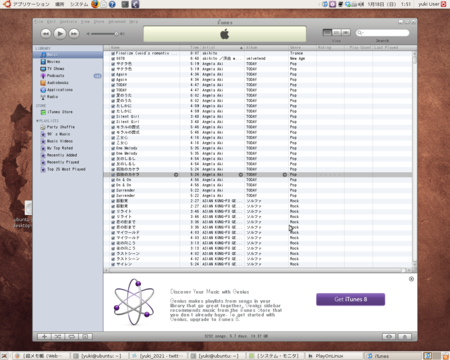450x360 pixels.
Task: Click the Artist column sort arrow
Action: pyautogui.click(x=241, y=48)
